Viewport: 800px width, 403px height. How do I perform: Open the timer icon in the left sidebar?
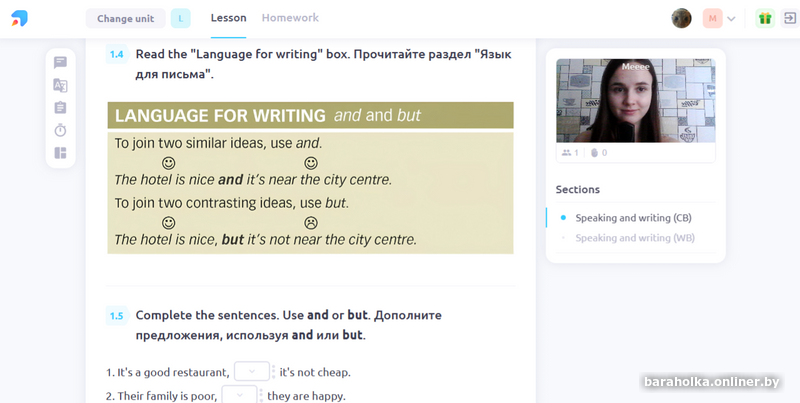point(60,130)
